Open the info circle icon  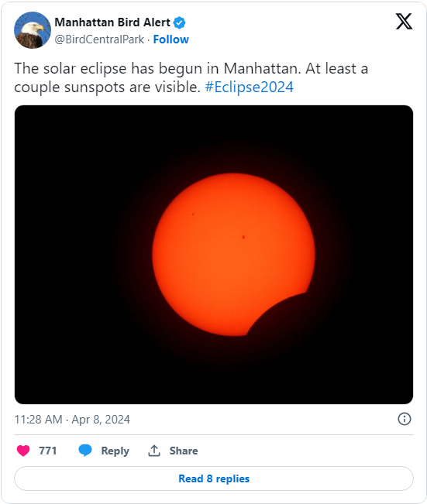pos(405,419)
